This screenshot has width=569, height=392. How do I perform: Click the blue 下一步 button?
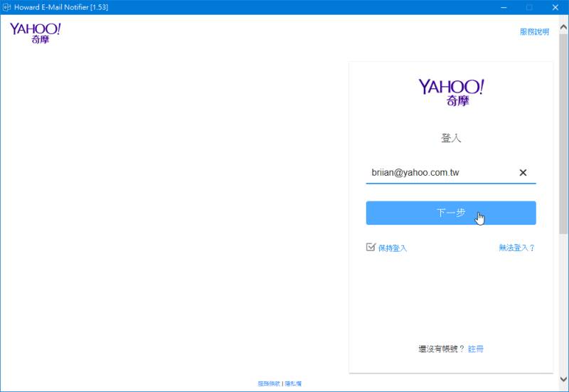[451, 213]
